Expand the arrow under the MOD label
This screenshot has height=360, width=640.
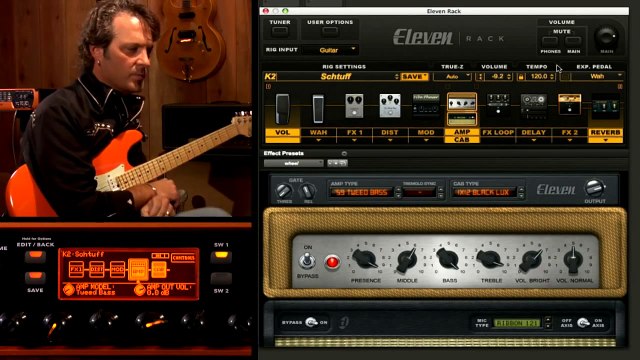(426, 140)
